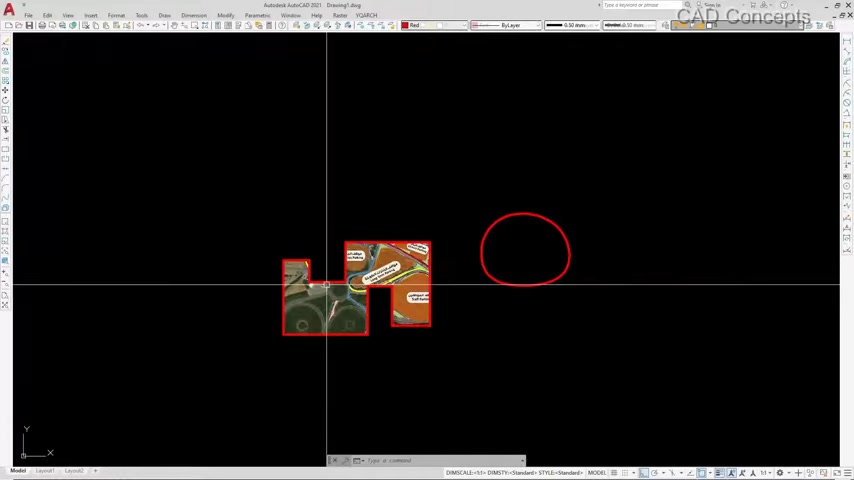Select the Move tool on left toolbar
854x480 pixels.
[5, 90]
